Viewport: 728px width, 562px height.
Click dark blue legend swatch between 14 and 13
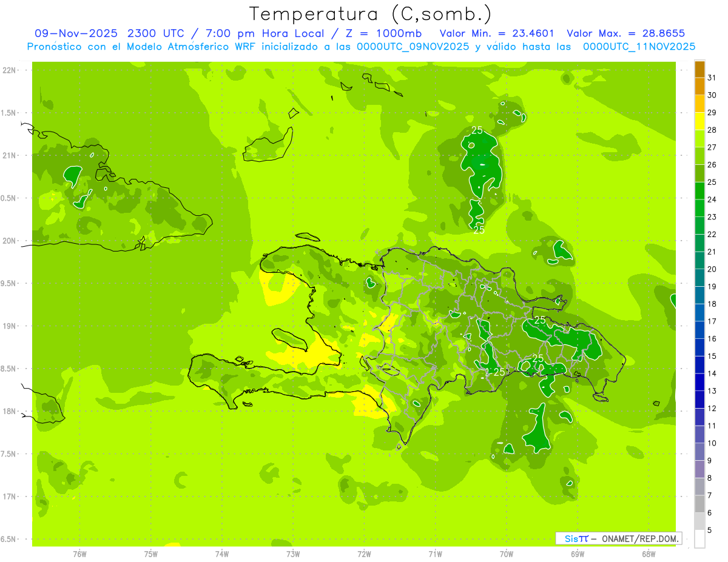coord(699,383)
